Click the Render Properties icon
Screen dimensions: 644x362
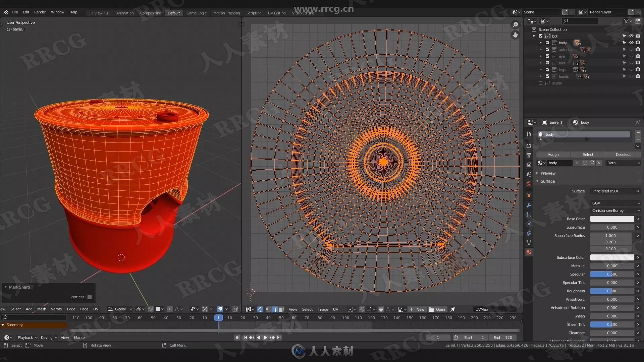click(529, 144)
